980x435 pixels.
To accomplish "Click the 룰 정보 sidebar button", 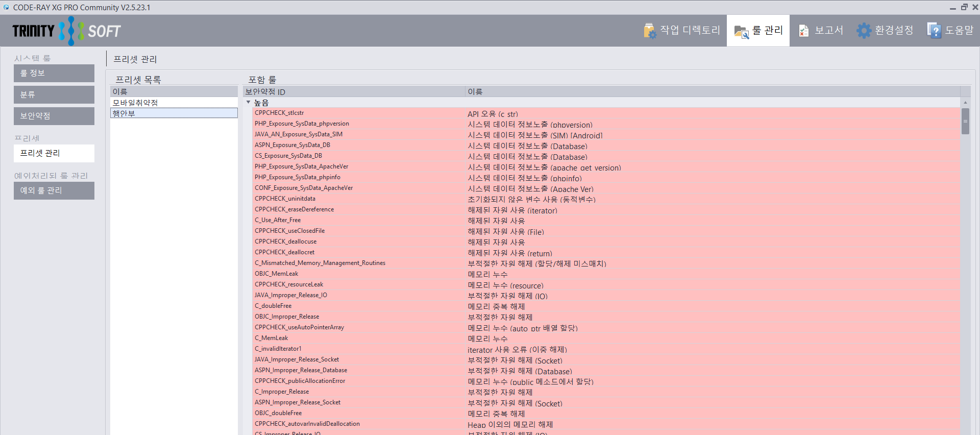I will point(54,73).
